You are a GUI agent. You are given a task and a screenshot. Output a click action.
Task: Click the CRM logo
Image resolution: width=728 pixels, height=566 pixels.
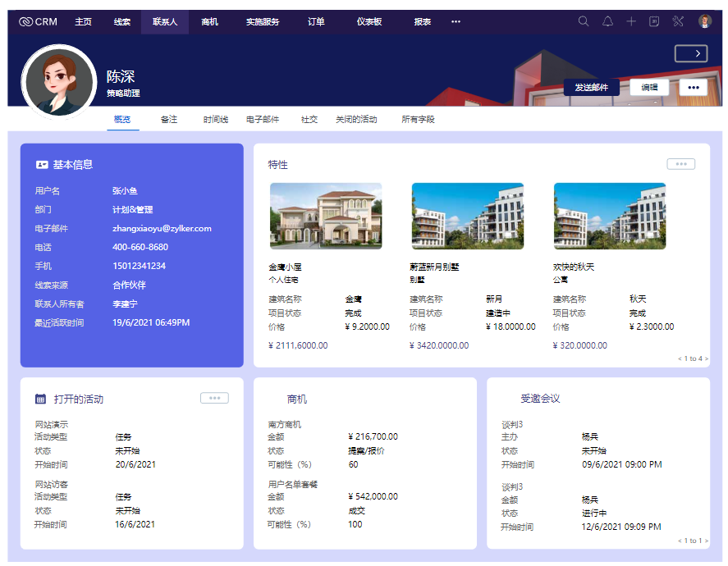coord(38,21)
